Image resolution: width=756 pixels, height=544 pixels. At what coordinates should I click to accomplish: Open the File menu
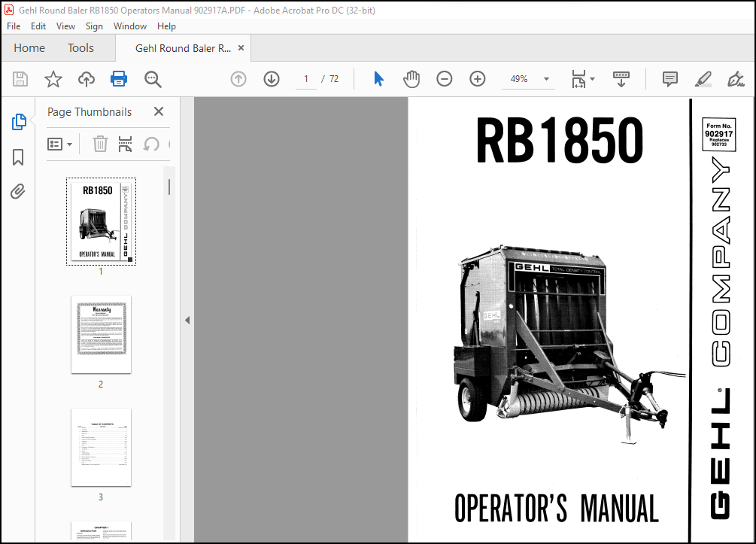point(14,26)
